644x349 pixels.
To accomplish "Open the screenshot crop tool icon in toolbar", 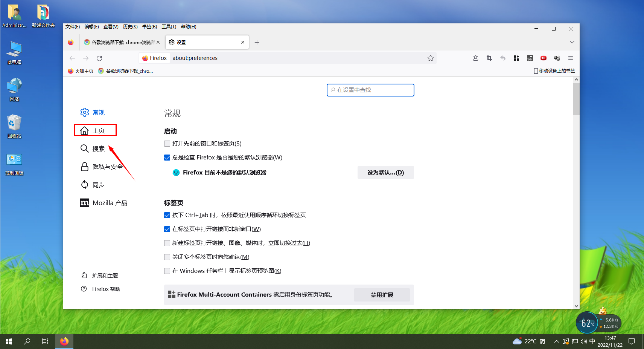I will click(x=489, y=58).
